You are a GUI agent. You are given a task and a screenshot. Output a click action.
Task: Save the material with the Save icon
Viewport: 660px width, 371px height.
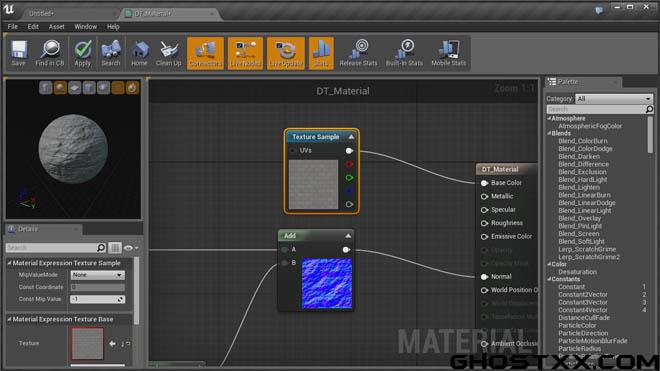click(x=19, y=53)
